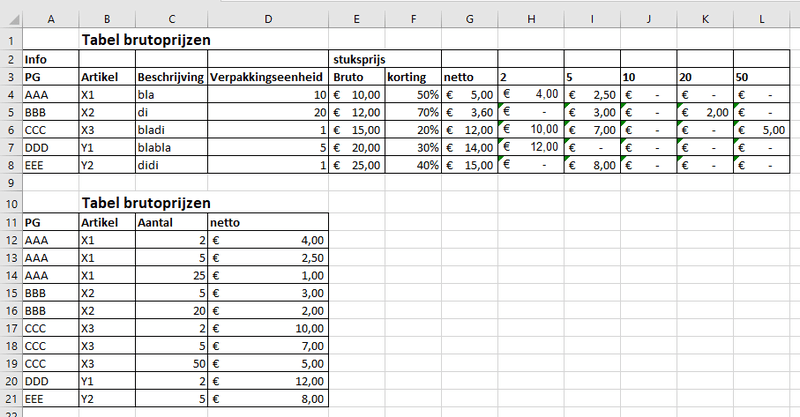The height and width of the screenshot is (417, 800).
Task: Click the row 21 header
Action: 10,399
